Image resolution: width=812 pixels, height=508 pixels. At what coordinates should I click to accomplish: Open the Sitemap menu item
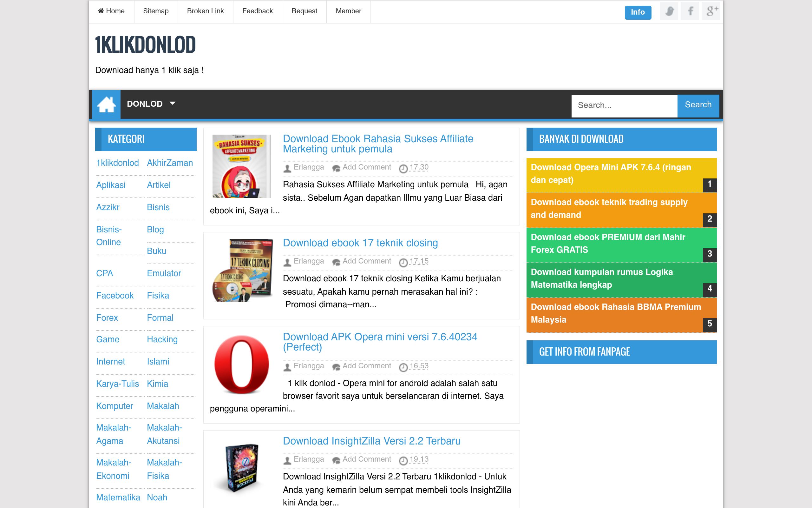[x=156, y=11]
